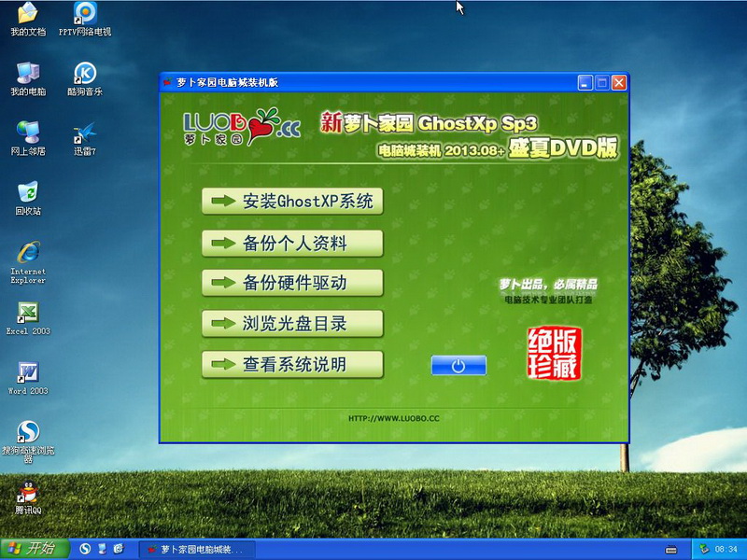Open 我的文档 desktop icon
This screenshot has width=747, height=560.
pos(28,15)
